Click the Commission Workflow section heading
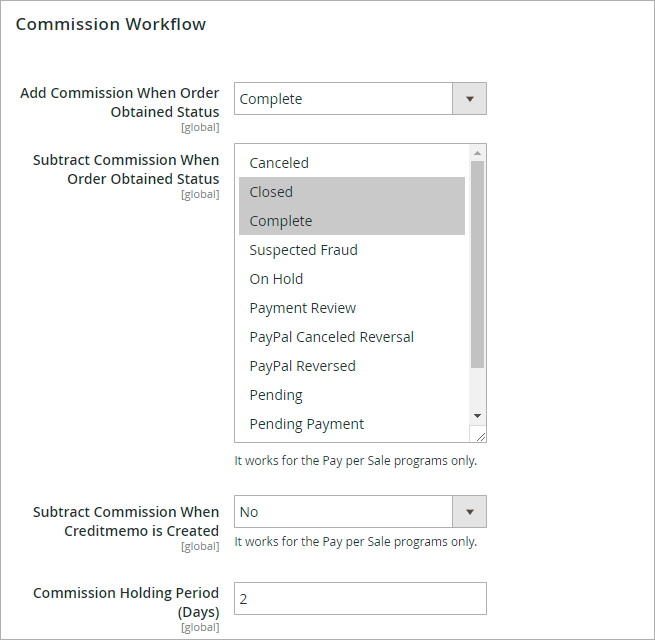The width and height of the screenshot is (655, 640). tap(111, 24)
